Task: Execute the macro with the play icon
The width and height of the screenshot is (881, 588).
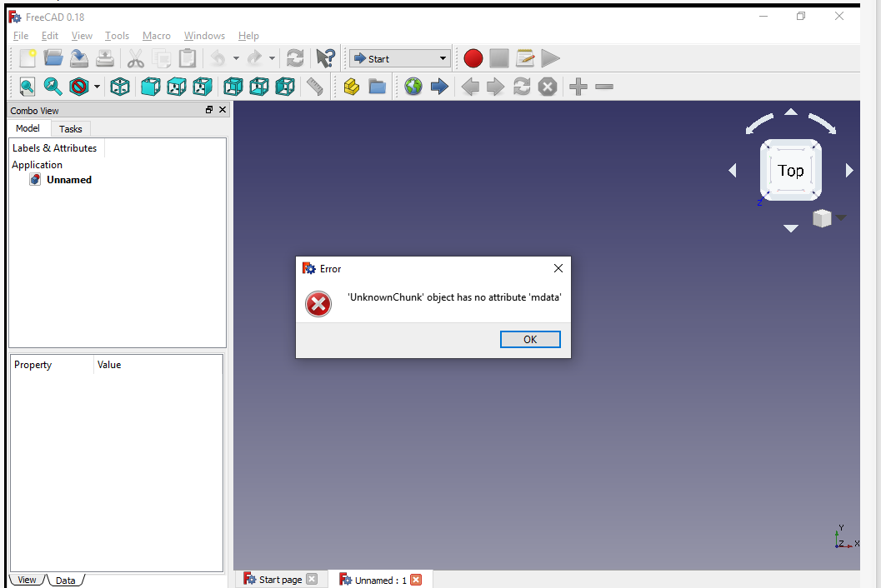Action: [x=550, y=58]
